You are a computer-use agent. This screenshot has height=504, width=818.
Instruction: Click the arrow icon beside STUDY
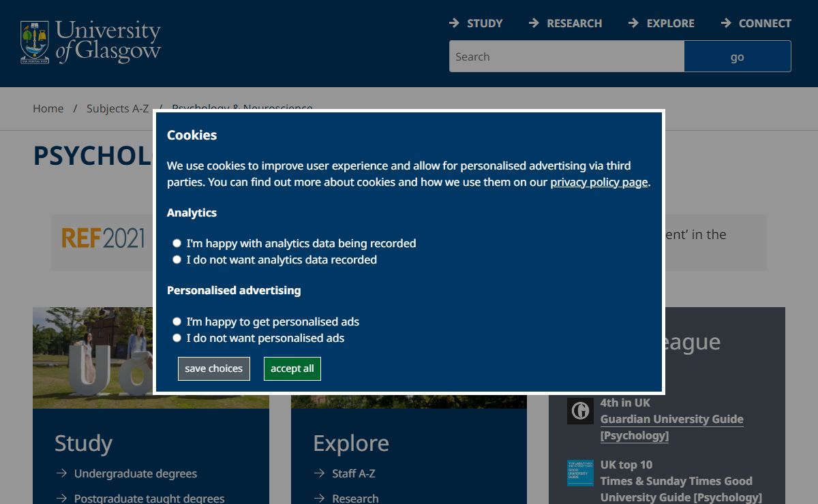(x=455, y=23)
